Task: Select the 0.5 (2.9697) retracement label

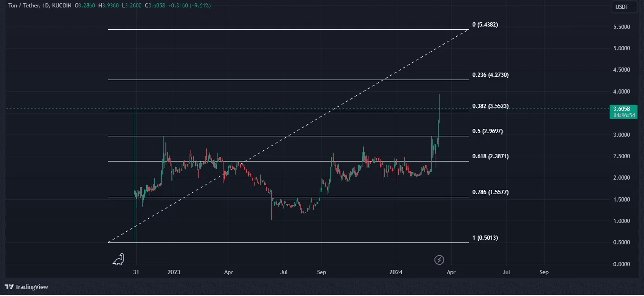Action: 487,131
